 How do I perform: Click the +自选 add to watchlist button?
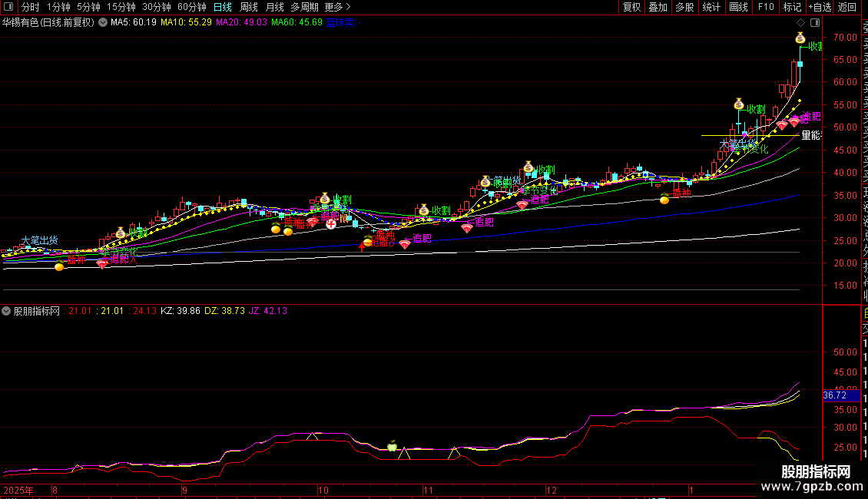[819, 8]
